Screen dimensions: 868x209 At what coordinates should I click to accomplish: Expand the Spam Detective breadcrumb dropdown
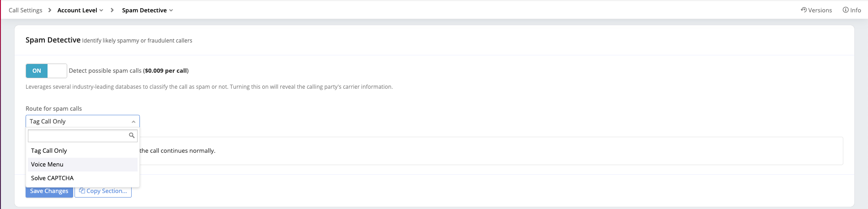(171, 10)
